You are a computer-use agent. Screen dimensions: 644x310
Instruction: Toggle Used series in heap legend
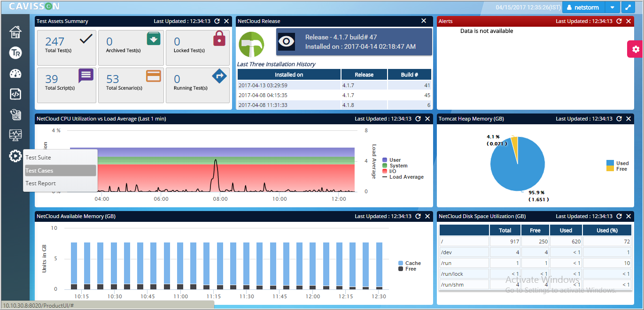coord(617,163)
